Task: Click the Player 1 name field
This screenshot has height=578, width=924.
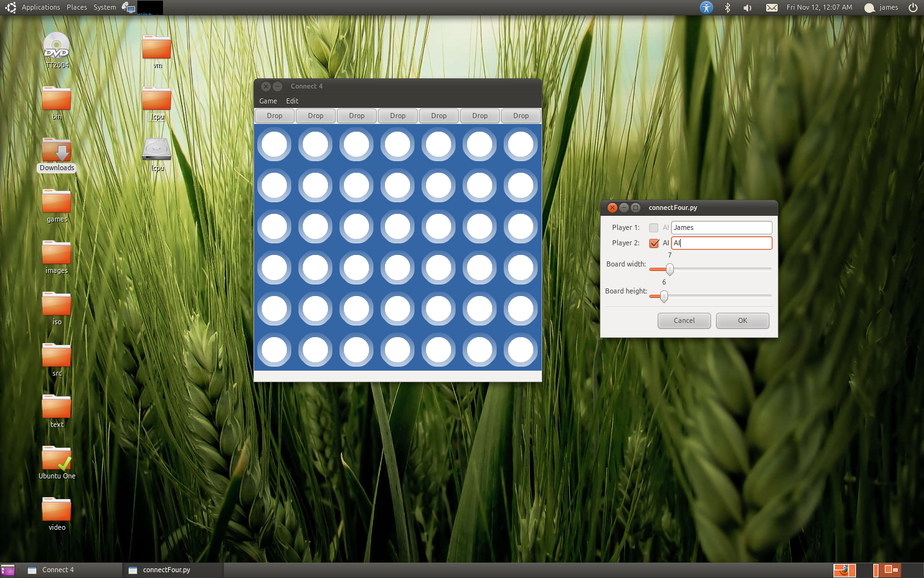Action: pyautogui.click(x=721, y=228)
